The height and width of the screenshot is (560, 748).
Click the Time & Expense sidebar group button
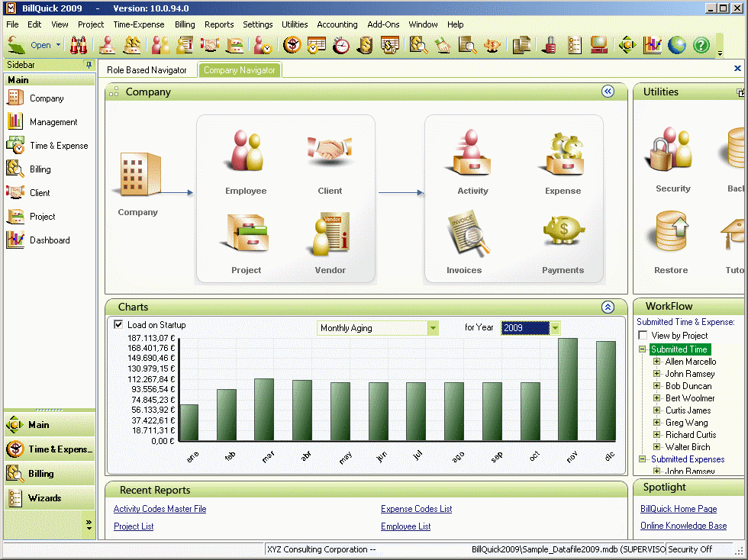(x=50, y=449)
